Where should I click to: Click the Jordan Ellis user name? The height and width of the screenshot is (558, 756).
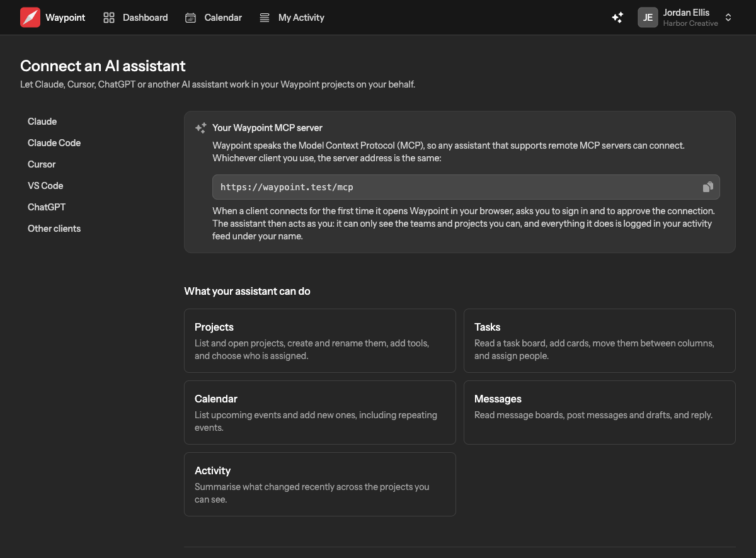tap(686, 13)
